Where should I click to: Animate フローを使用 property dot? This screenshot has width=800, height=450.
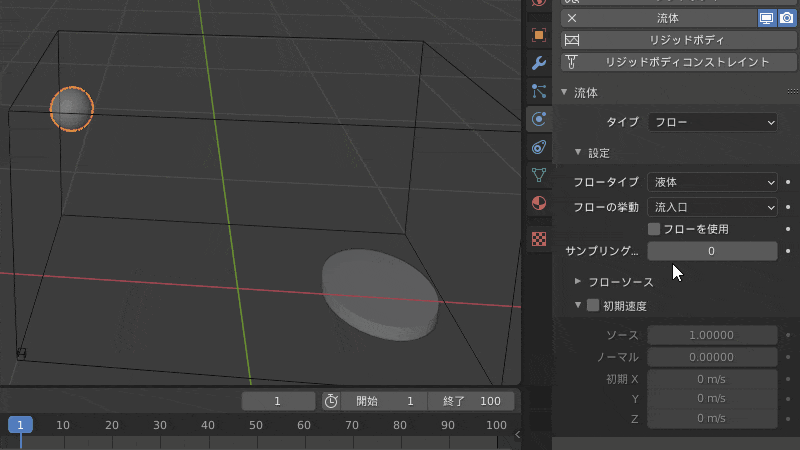point(788,229)
